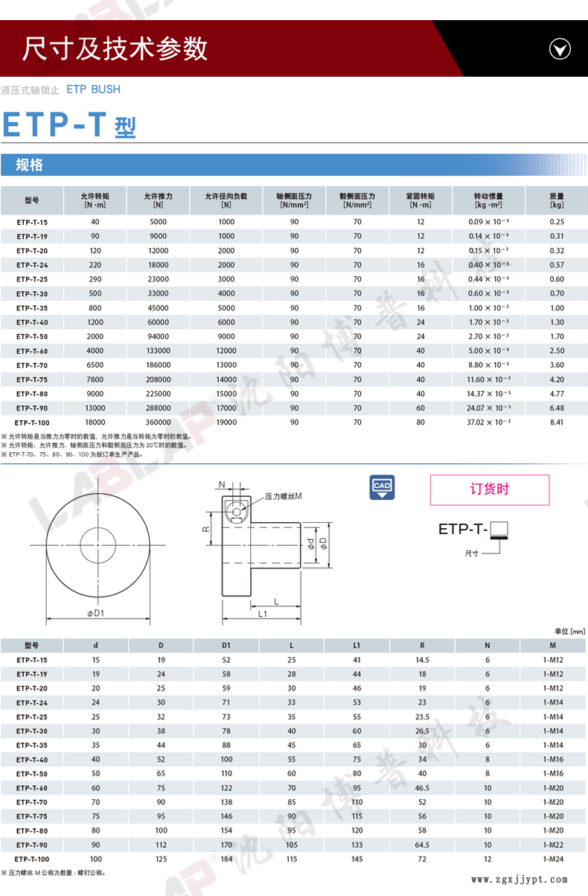Click the 紧固转矩 column header
The width and height of the screenshot is (588, 896).
click(x=421, y=200)
